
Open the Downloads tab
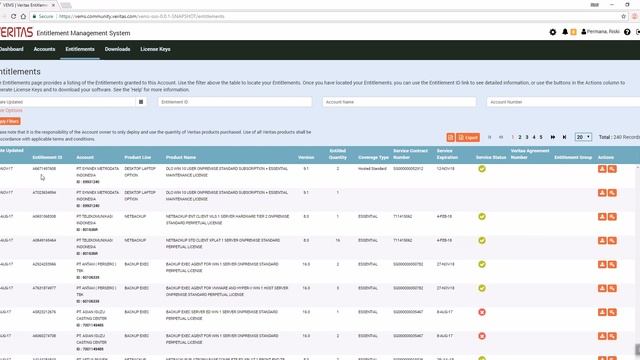(117, 49)
